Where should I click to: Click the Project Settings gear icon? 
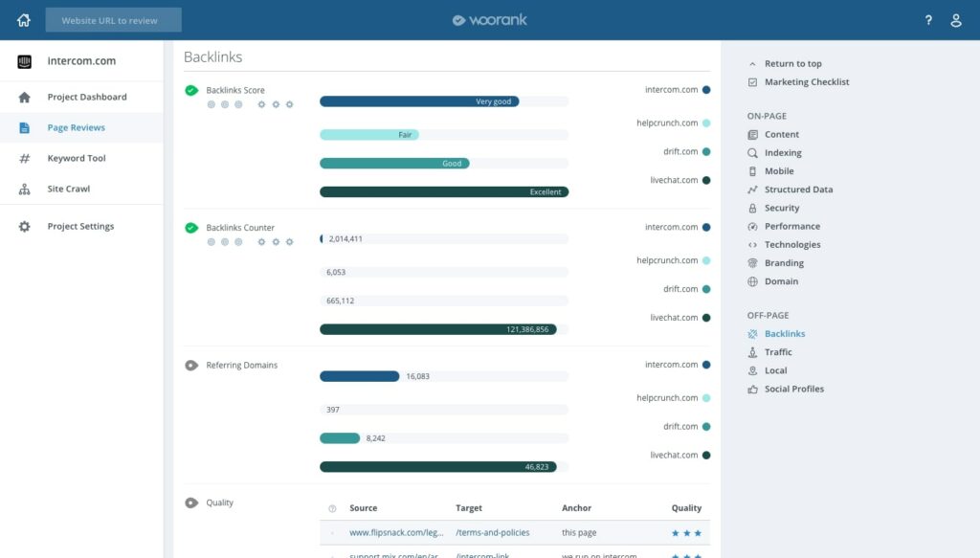[x=24, y=226]
